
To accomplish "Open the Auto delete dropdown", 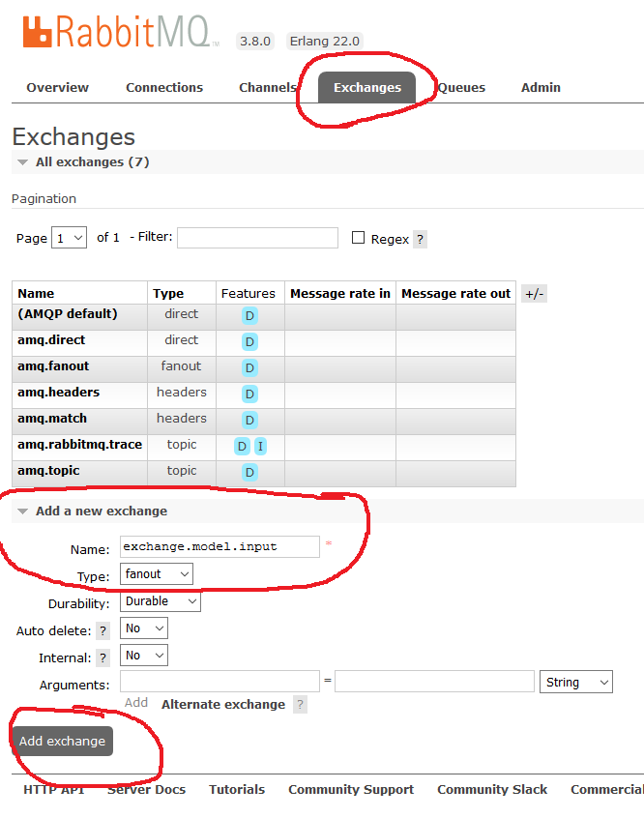I will [144, 628].
